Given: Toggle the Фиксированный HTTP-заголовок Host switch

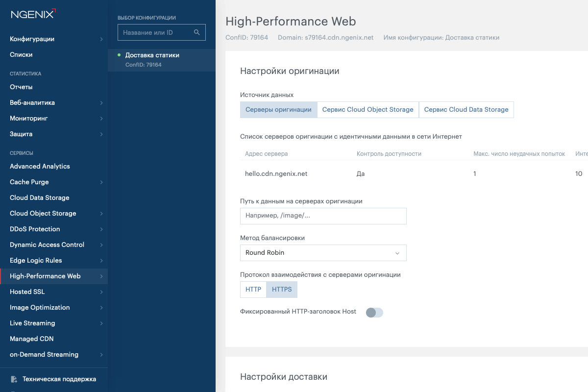Looking at the screenshot, I should click(x=374, y=312).
